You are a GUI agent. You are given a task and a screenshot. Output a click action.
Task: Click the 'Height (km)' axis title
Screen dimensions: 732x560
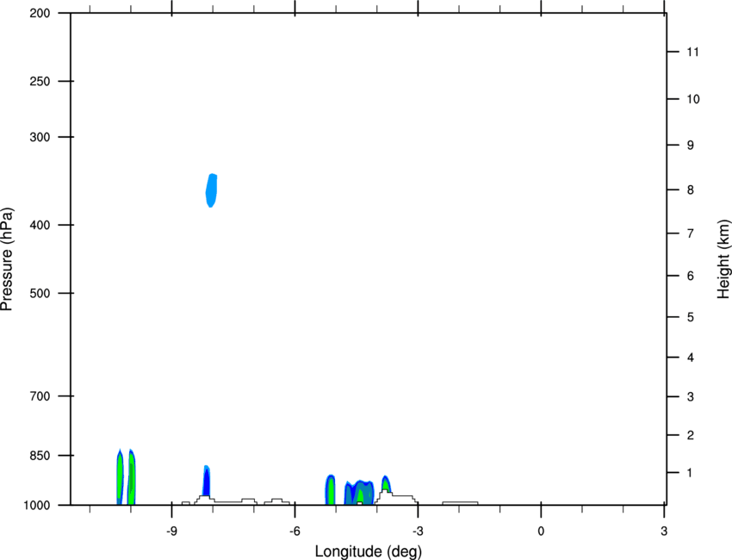coord(723,258)
